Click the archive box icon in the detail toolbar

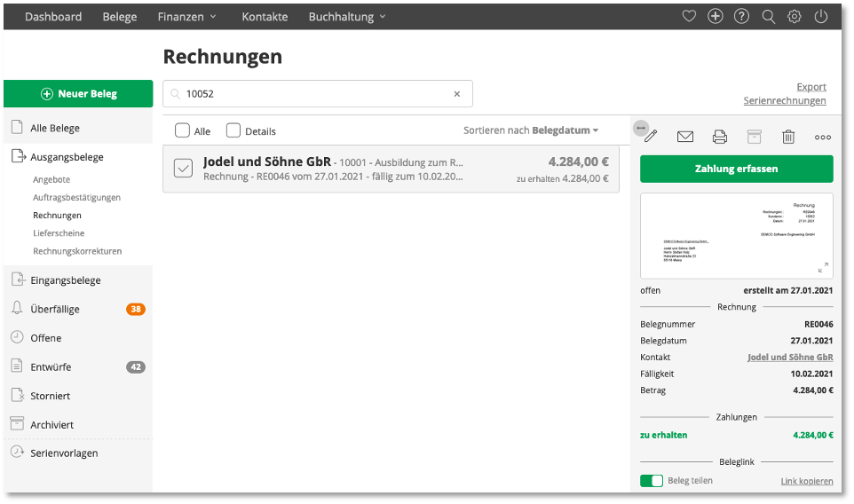pos(754,137)
